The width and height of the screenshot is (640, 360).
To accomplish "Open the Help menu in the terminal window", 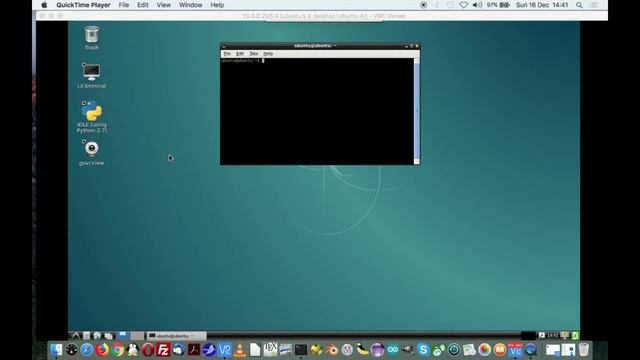I will [x=268, y=54].
